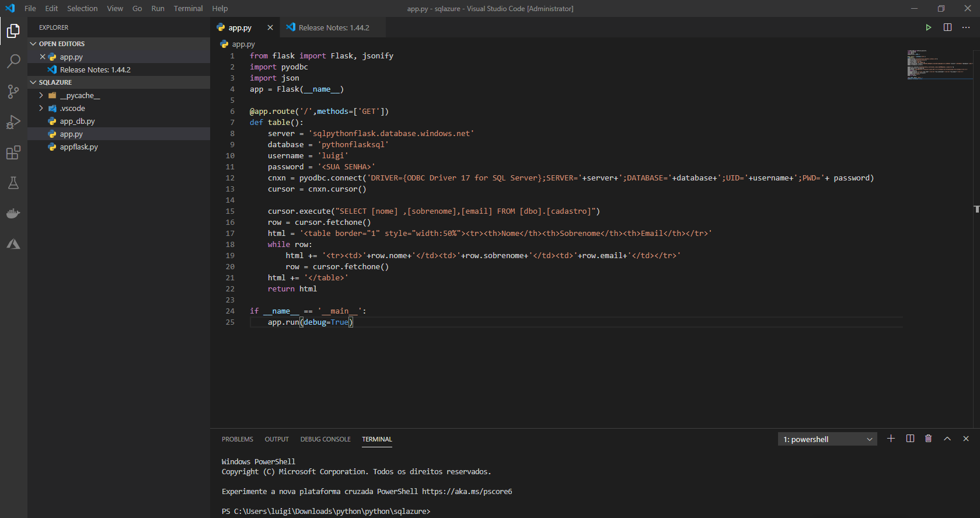Switch to the OUTPUT panel tab

(x=277, y=439)
